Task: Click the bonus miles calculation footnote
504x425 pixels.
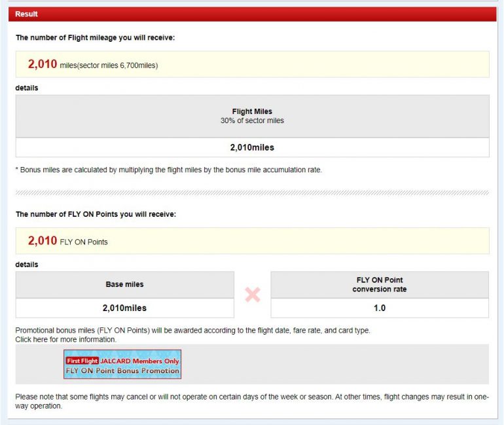Action: [x=168, y=170]
